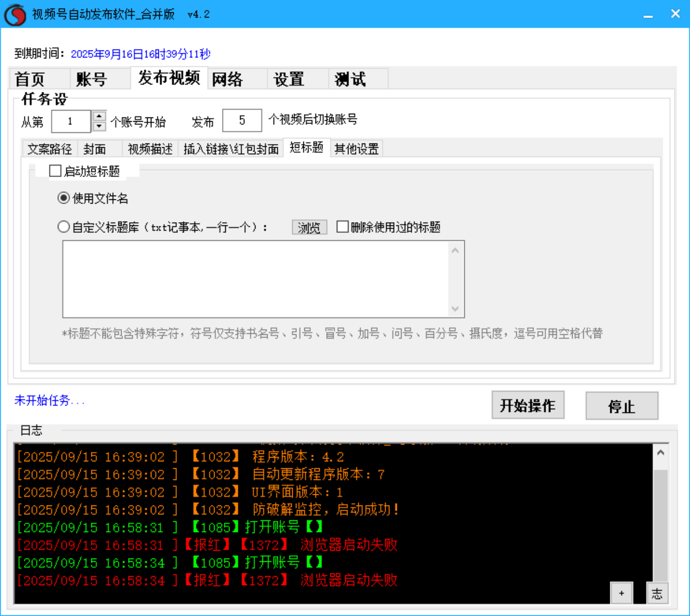Enable the 启动短标题 checkbox
This screenshot has height=616, width=690.
pyautogui.click(x=56, y=171)
